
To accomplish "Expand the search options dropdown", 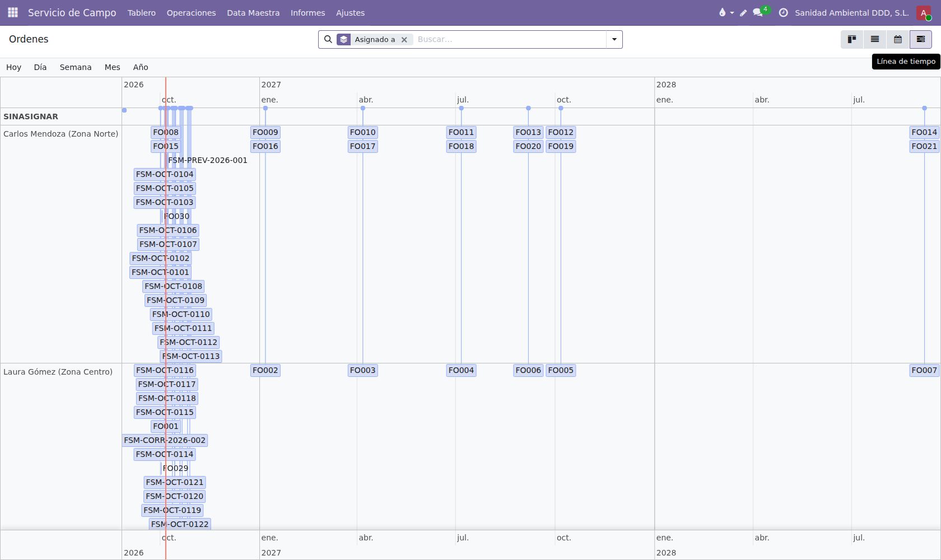I will click(x=614, y=39).
